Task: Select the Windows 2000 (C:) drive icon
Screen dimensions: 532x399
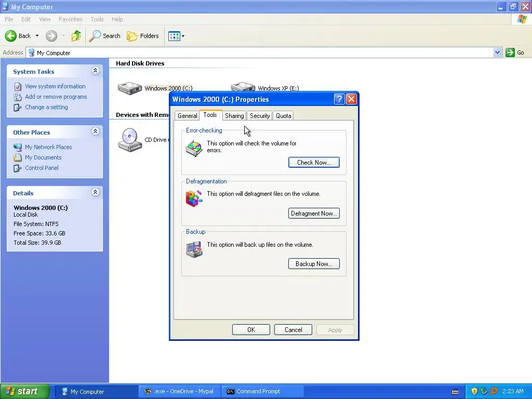Action: click(x=129, y=88)
